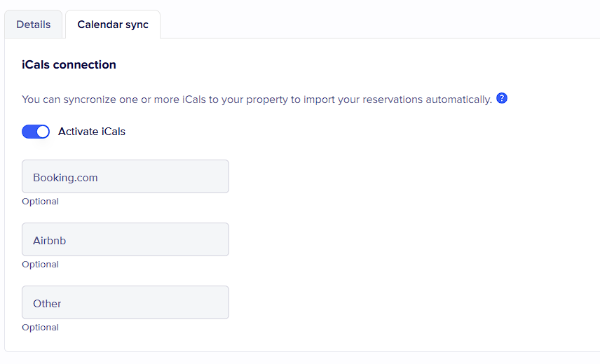Switch to the Details tab
This screenshot has width=600, height=364.
(34, 24)
